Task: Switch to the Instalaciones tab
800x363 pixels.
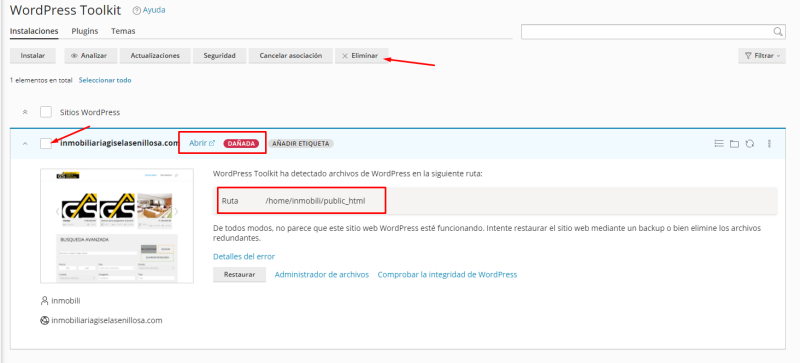Action: pyautogui.click(x=34, y=31)
